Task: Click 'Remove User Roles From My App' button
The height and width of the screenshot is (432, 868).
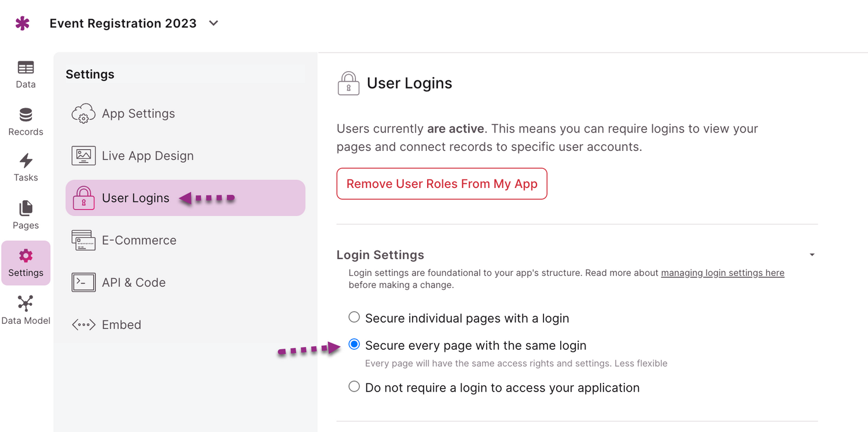Action: (442, 184)
